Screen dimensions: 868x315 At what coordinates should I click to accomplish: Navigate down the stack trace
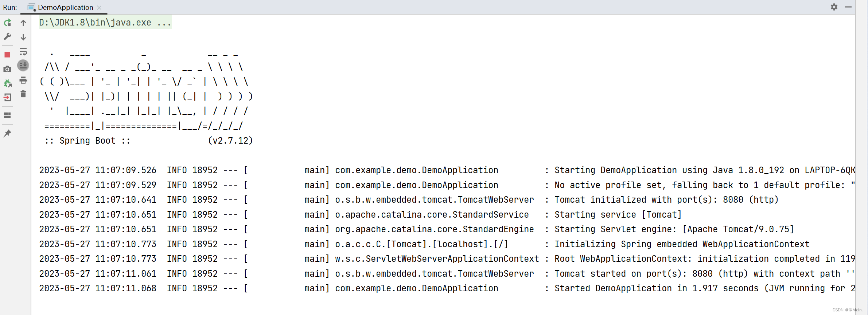click(23, 37)
